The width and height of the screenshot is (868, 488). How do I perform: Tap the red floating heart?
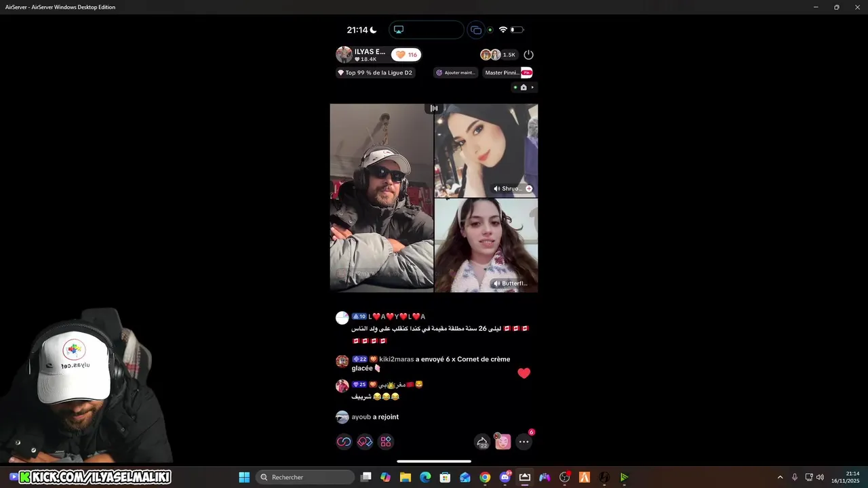tap(524, 373)
